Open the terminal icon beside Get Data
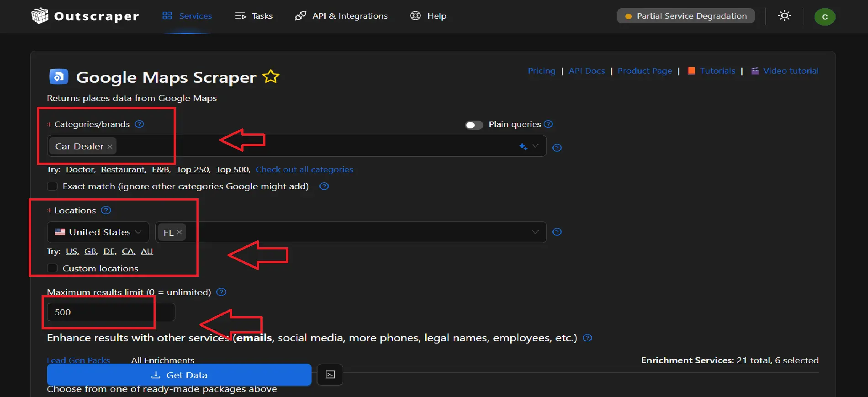The image size is (868, 397). click(x=330, y=375)
